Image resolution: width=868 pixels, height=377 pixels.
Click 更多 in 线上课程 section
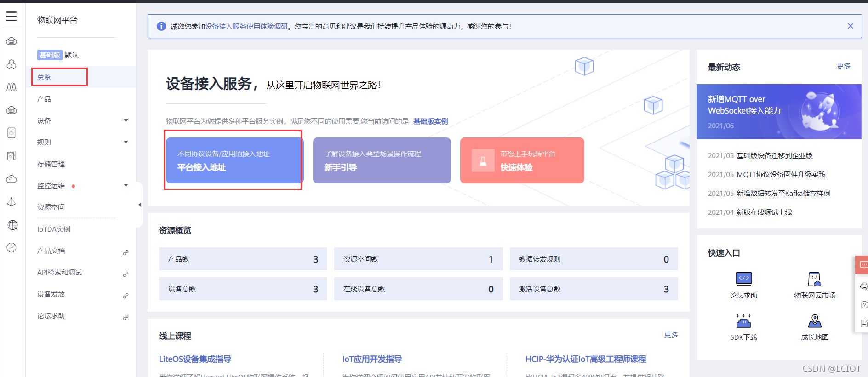coord(671,335)
